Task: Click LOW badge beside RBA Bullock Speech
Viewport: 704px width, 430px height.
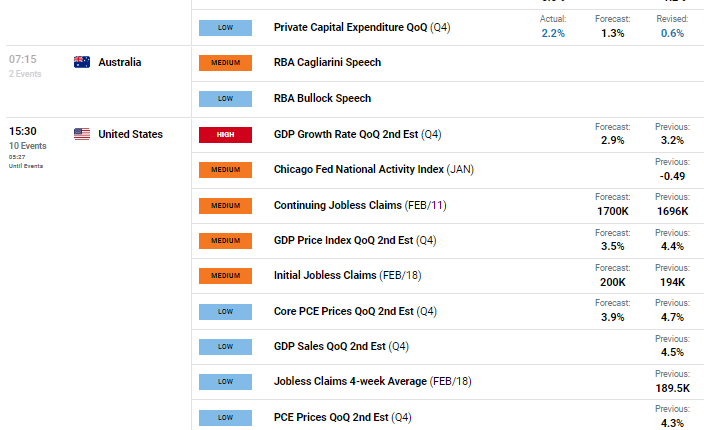Action: click(225, 98)
